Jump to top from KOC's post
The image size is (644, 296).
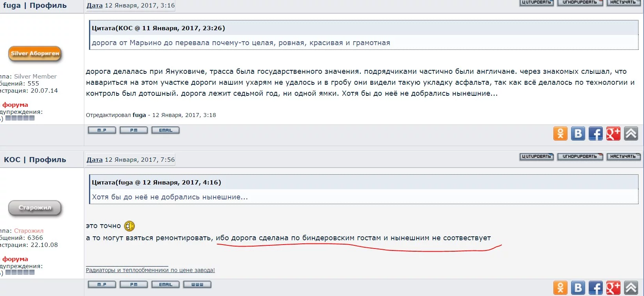click(631, 288)
